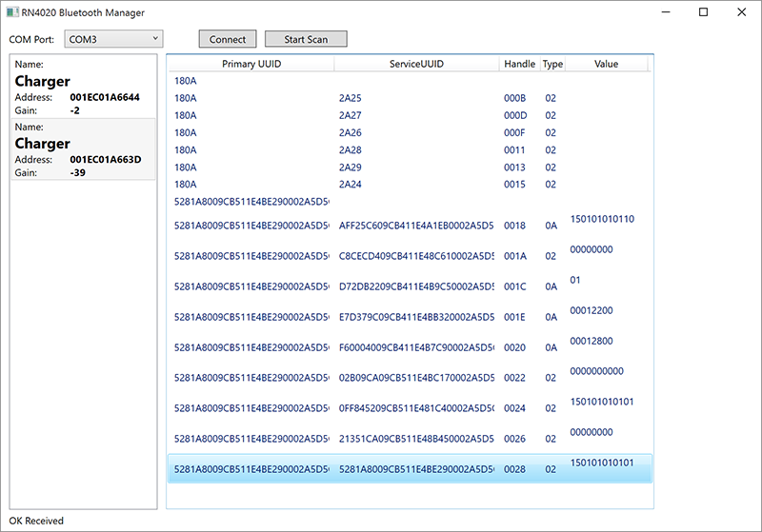Select the row with service UUID 2A24

(410, 185)
